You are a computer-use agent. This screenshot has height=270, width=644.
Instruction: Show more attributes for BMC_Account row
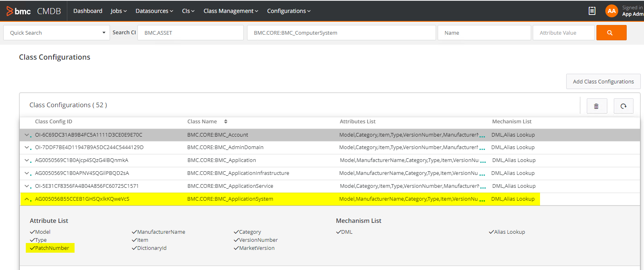click(482, 136)
